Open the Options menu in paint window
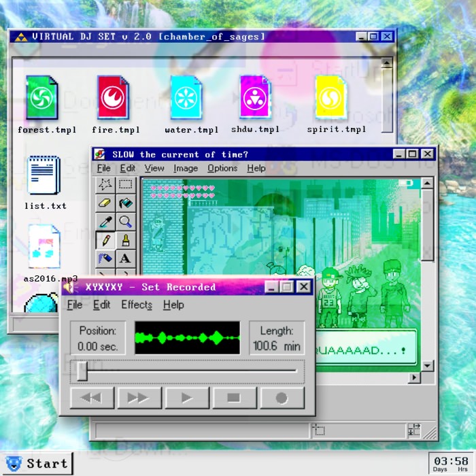The height and width of the screenshot is (476, 476). (222, 168)
